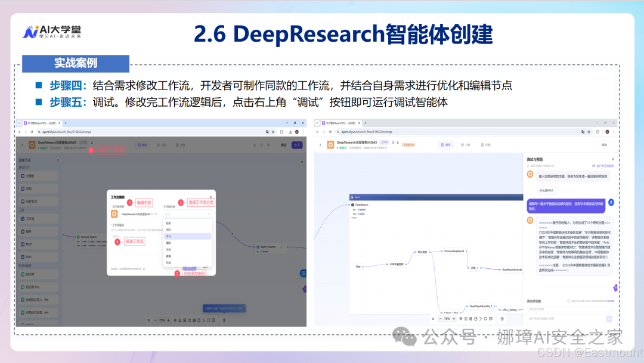
Task: Close the 工作流编辑 dialog
Action: [210, 197]
